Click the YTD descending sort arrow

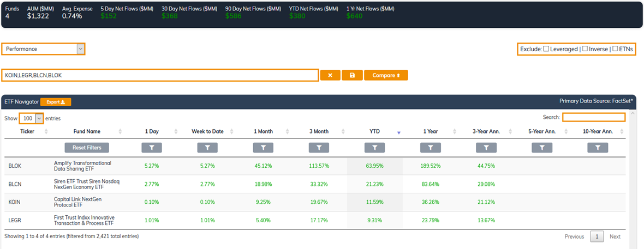click(x=398, y=132)
